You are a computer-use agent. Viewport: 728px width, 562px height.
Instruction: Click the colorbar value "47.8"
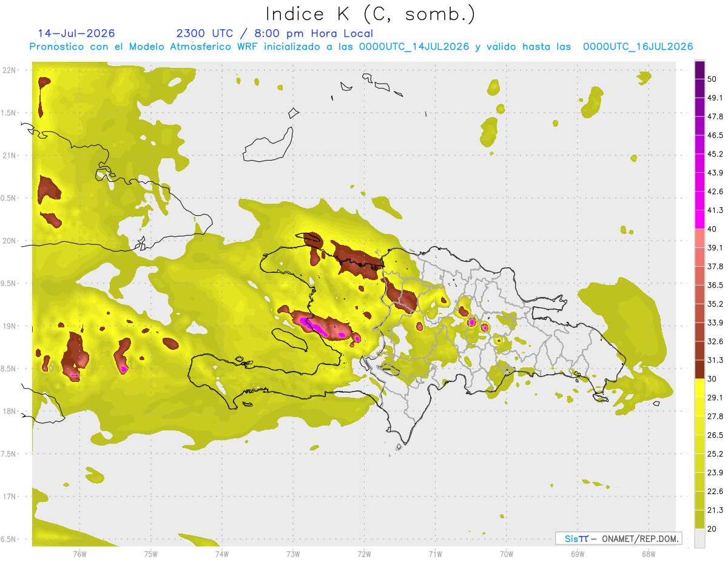tap(715, 116)
